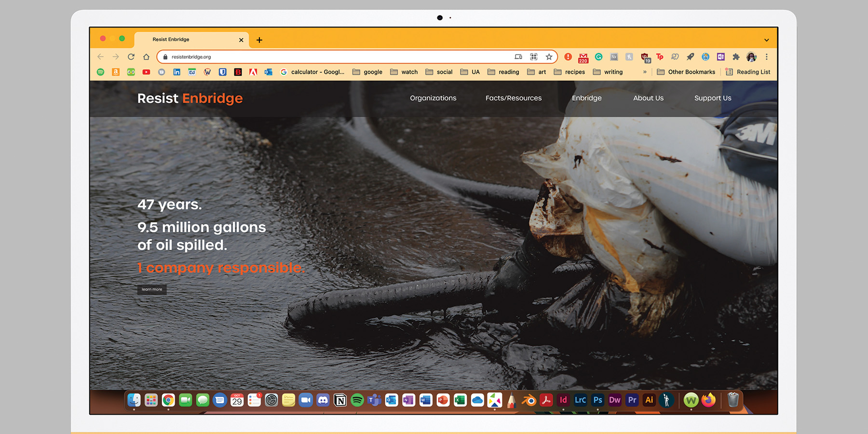Launch Photoshop from the dock
Viewport: 868px width, 434px height.
click(x=597, y=400)
